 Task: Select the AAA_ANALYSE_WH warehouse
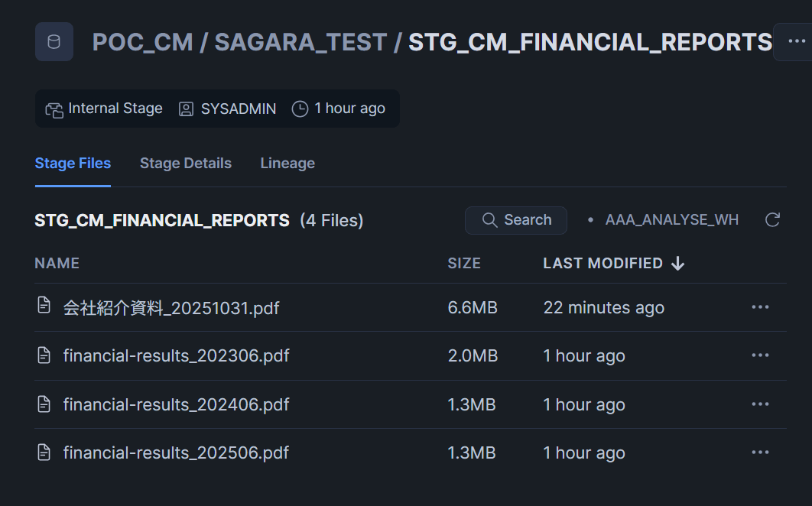tap(671, 220)
